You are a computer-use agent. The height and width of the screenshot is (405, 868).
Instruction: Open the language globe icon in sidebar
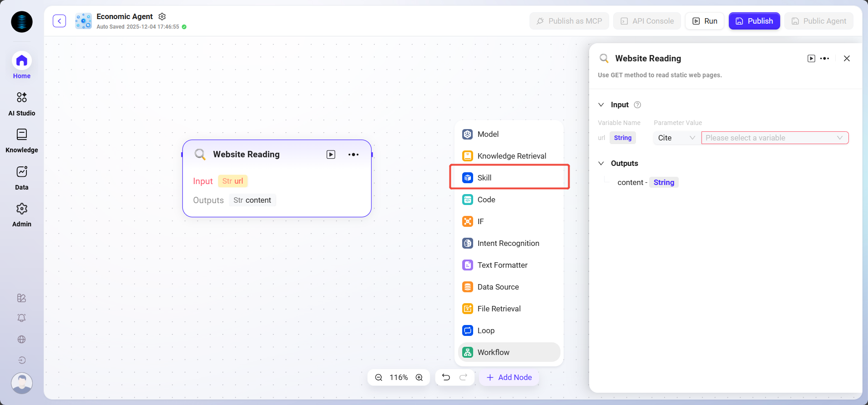pyautogui.click(x=21, y=340)
